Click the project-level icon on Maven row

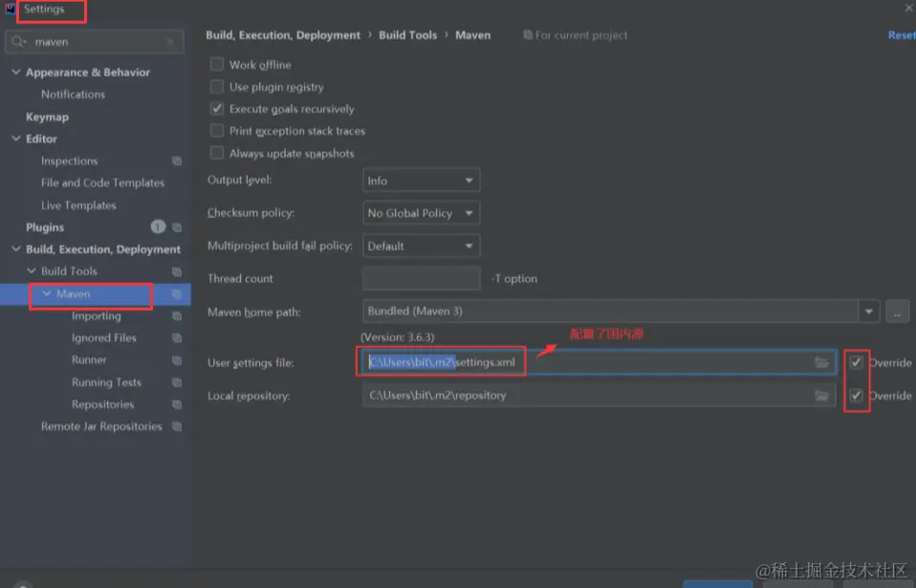(177, 294)
